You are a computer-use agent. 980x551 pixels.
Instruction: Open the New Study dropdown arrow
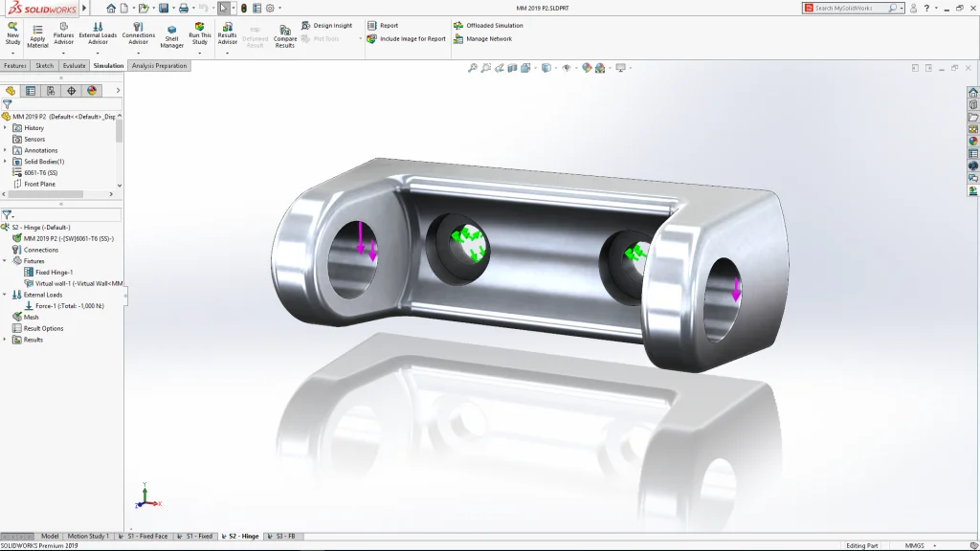pyautogui.click(x=12, y=53)
